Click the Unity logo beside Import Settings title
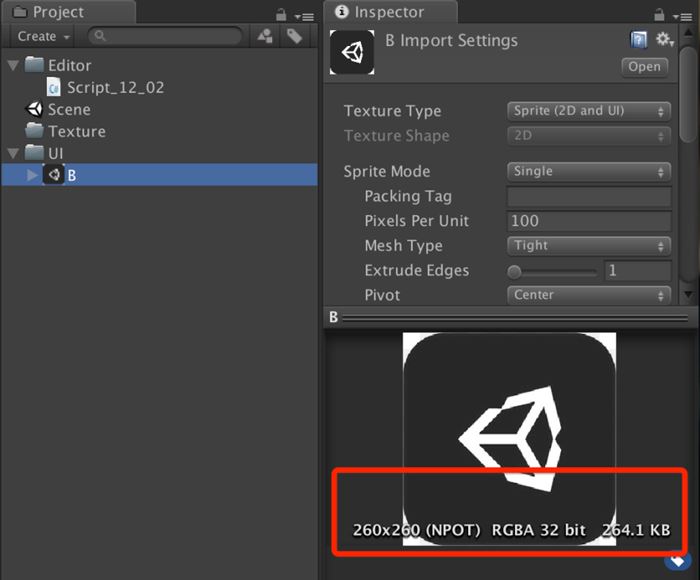Image resolution: width=700 pixels, height=580 pixels. tap(352, 52)
